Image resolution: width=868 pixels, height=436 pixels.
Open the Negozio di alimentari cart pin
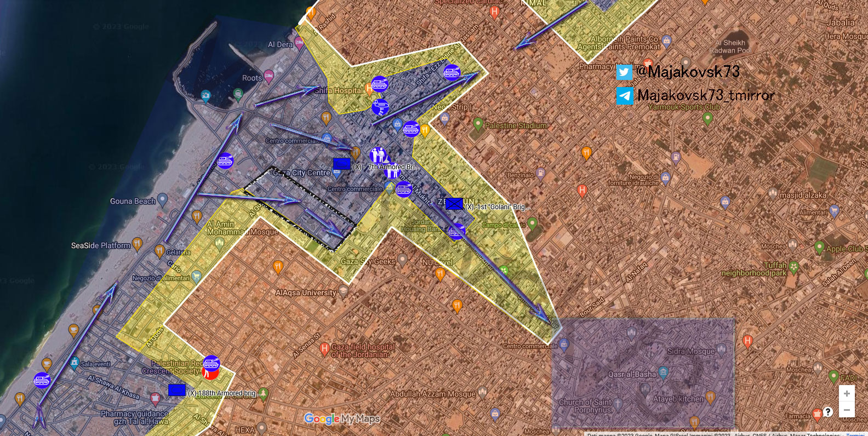196,277
